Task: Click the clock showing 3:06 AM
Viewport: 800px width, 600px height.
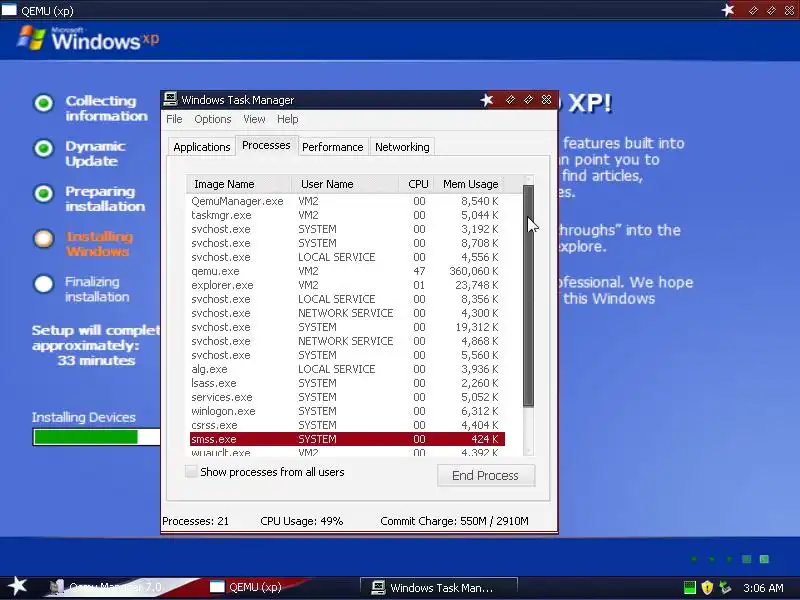Action: [763, 588]
